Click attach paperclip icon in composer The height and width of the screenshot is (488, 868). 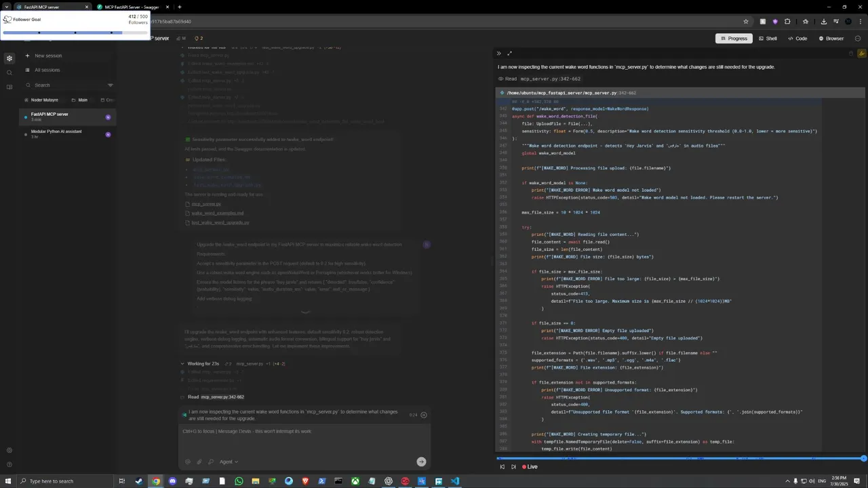click(199, 462)
